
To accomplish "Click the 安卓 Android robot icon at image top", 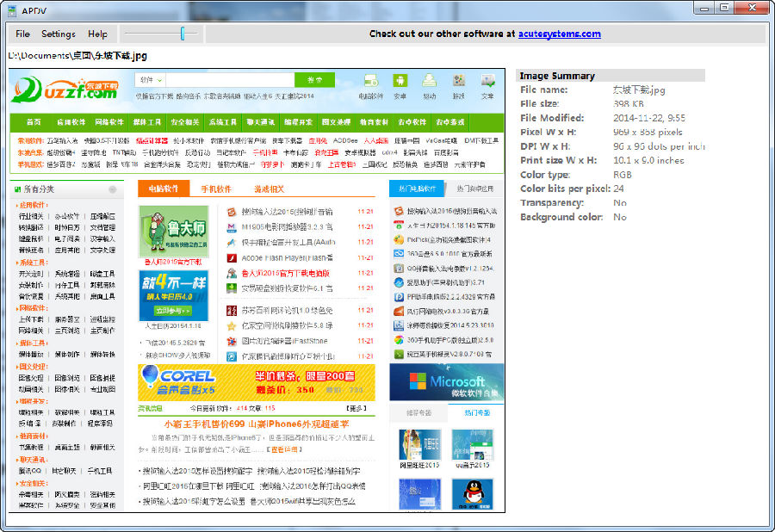I will click(x=400, y=81).
